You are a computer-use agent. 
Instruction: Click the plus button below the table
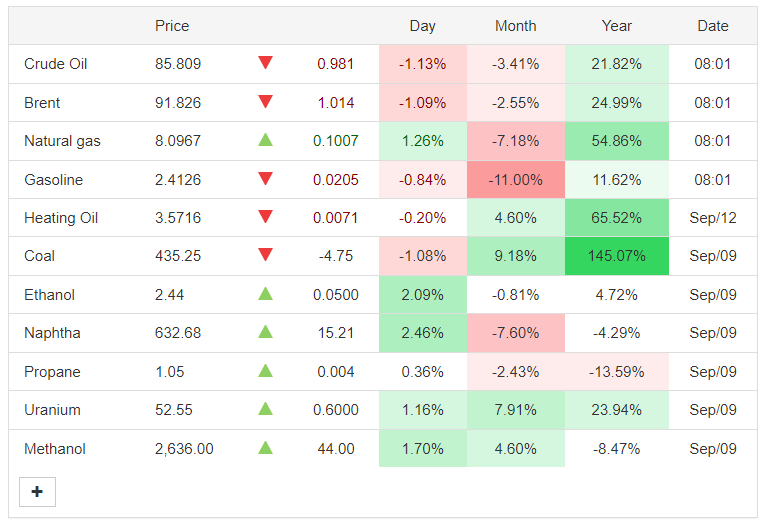click(x=37, y=492)
